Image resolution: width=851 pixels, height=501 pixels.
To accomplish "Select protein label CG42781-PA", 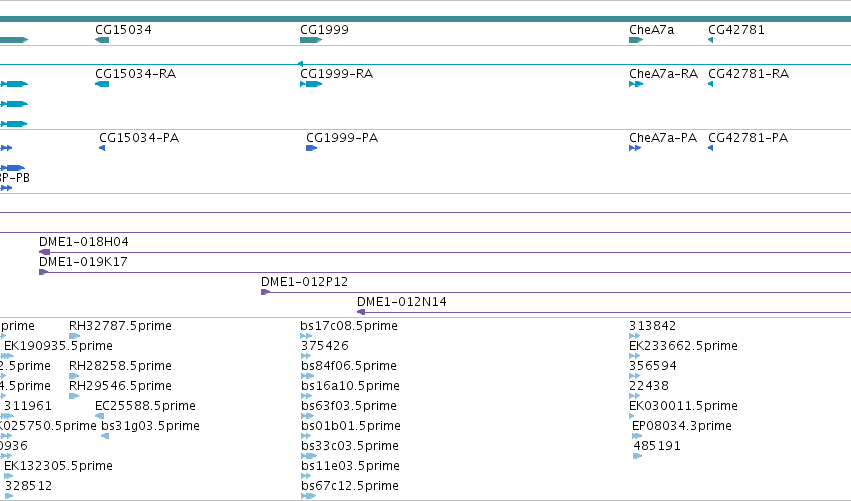I will 748,138.
